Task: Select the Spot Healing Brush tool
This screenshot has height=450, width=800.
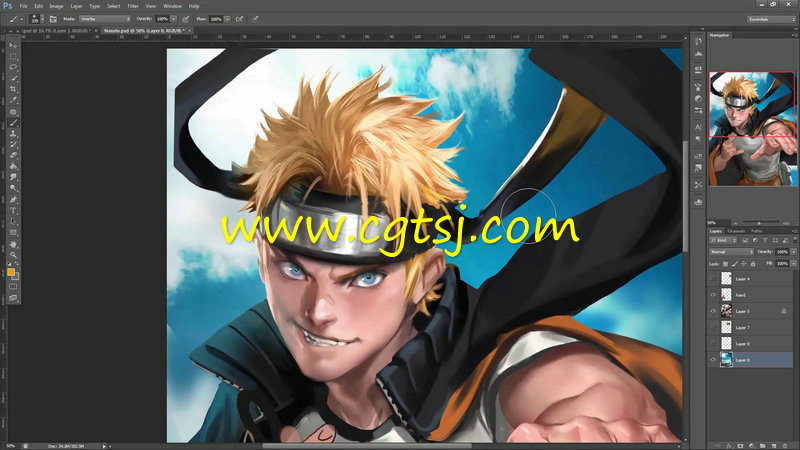Action: tap(13, 111)
